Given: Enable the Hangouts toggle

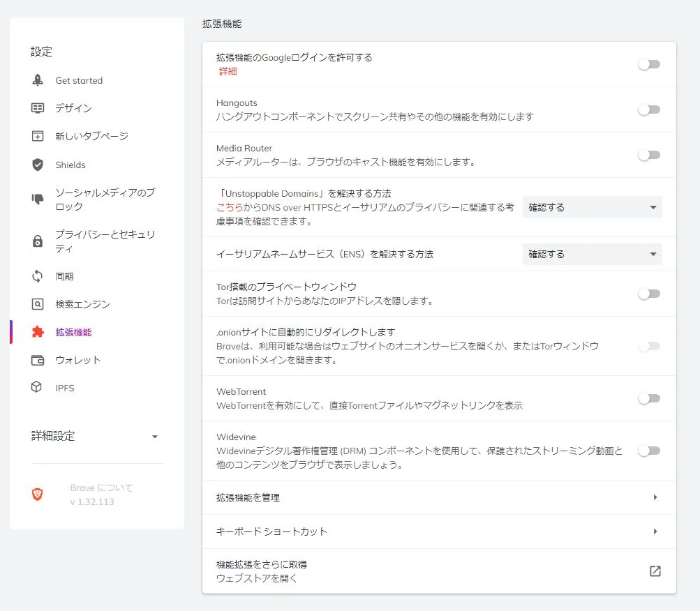Looking at the screenshot, I should point(648,110).
